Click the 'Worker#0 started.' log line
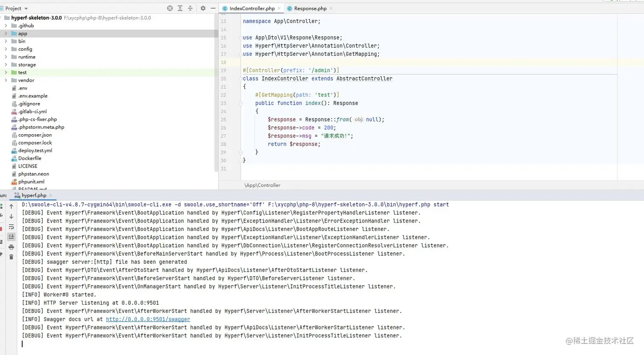644x355 pixels. pyautogui.click(x=59, y=294)
